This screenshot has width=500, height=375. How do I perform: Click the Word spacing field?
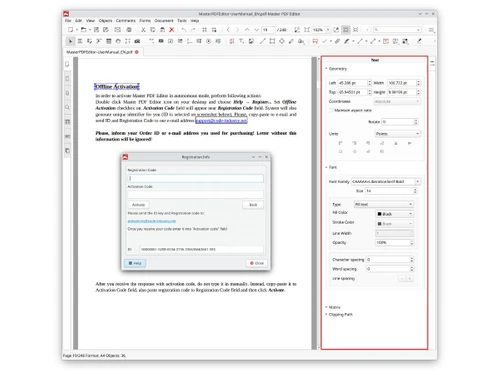point(390,269)
